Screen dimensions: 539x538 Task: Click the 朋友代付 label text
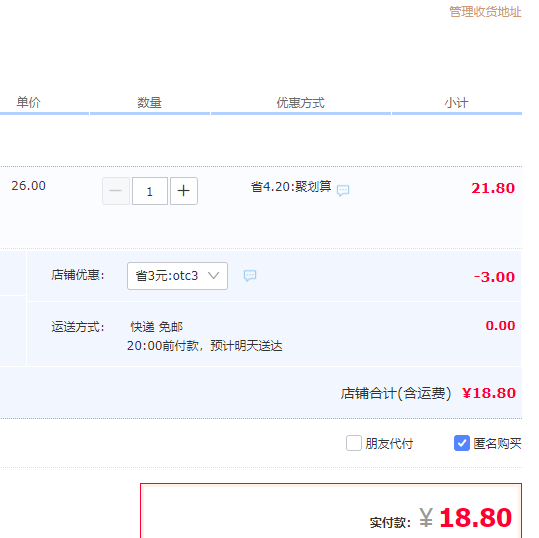point(389,443)
